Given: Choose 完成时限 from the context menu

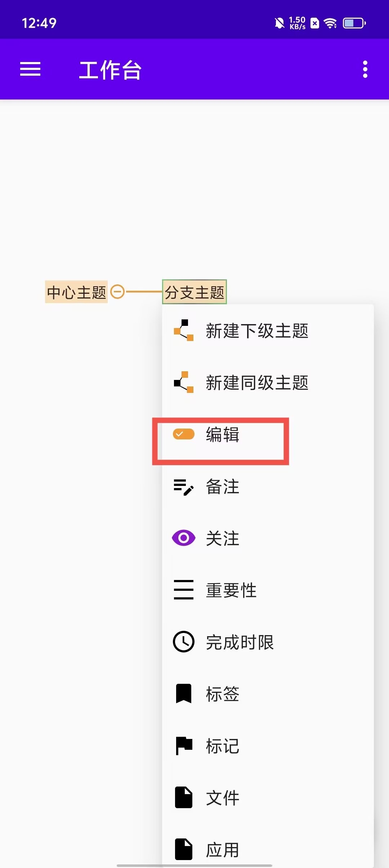Looking at the screenshot, I should 268,642.
